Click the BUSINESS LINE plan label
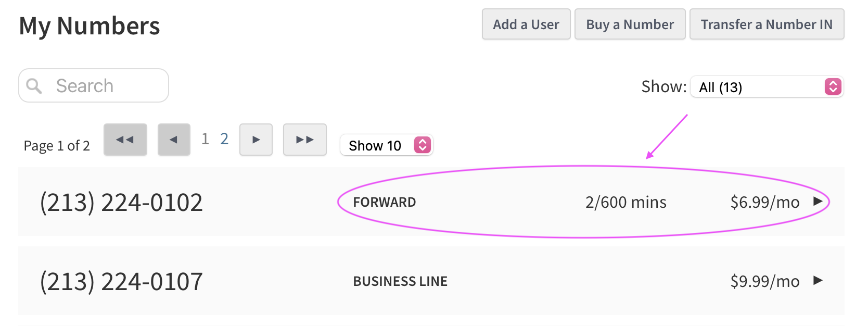 [x=400, y=281]
